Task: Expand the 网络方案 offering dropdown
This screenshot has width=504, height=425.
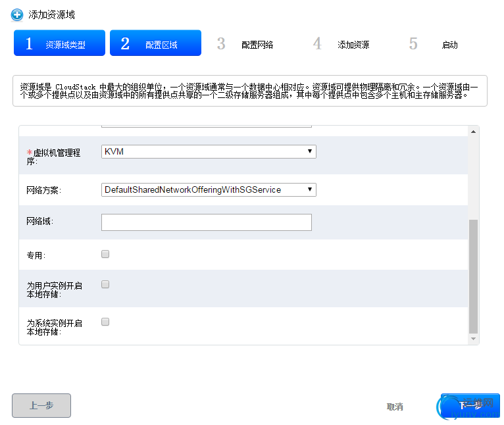Action: pos(209,189)
